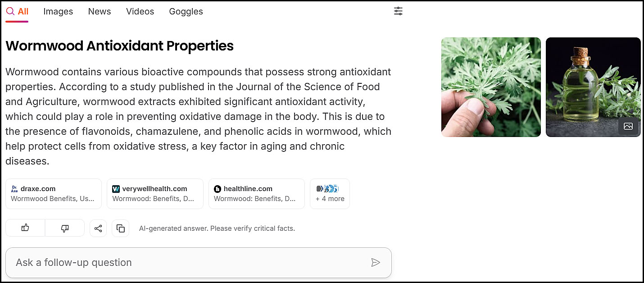The width and height of the screenshot is (644, 283).
Task: Click the magnifier icon on the All tab
Action: pos(10,11)
